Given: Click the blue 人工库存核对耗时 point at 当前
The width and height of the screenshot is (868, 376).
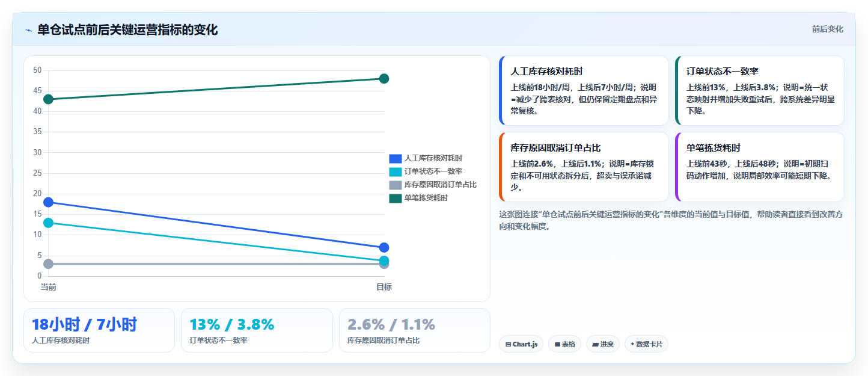Looking at the screenshot, I should (48, 202).
